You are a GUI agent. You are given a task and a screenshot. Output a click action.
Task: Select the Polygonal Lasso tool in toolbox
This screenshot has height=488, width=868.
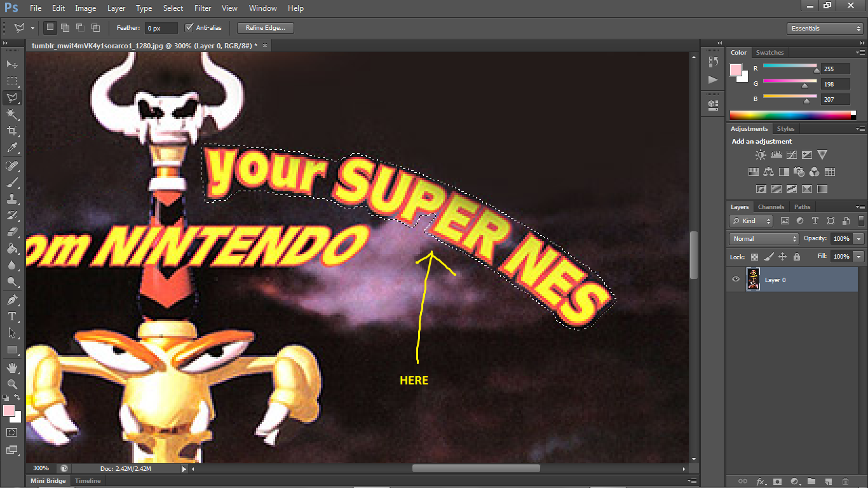(12, 98)
